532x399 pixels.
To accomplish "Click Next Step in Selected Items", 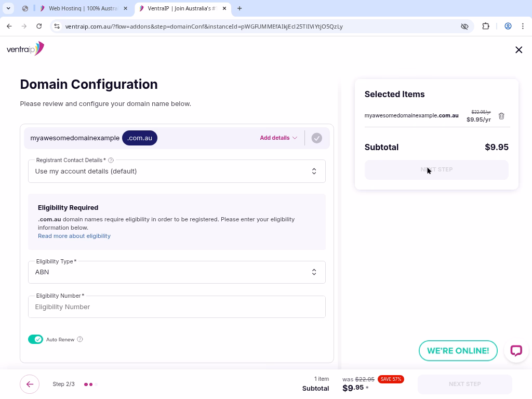I will (x=436, y=170).
